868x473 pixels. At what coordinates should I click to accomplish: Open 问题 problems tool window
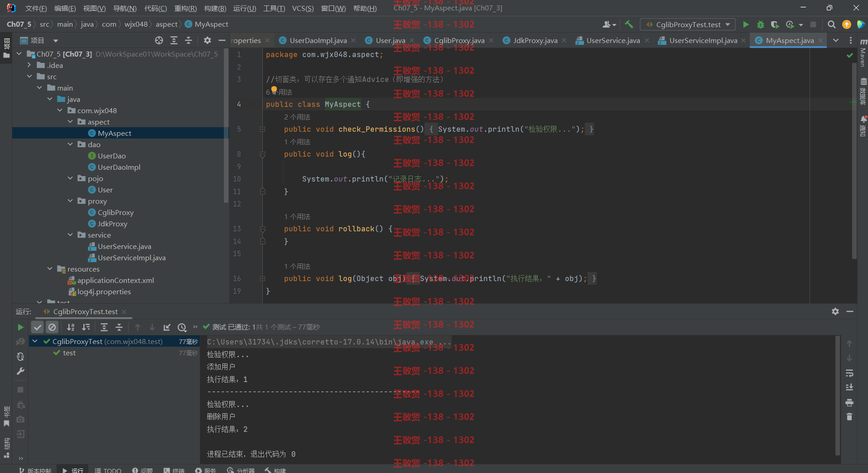(142, 470)
